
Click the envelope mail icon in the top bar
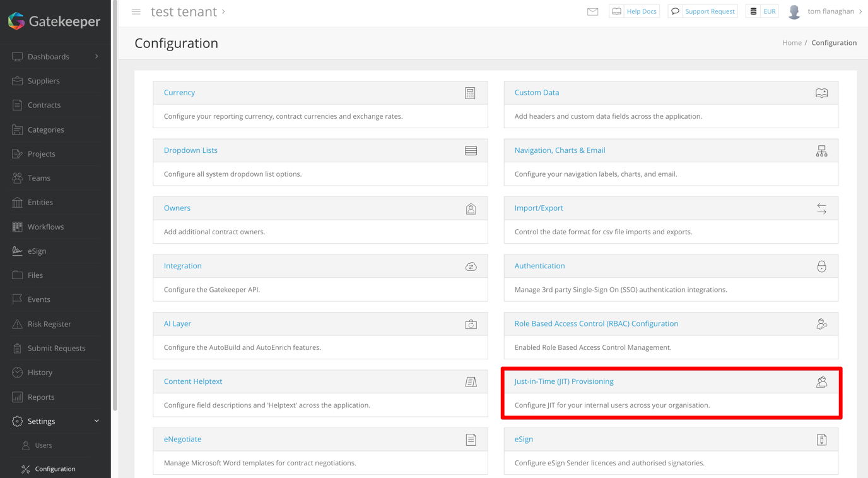pos(592,11)
